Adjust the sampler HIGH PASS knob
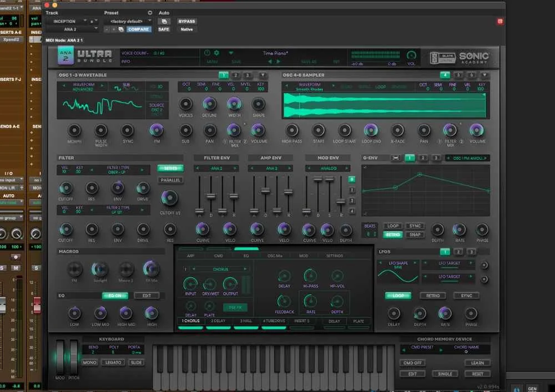Image resolution: width=555 pixels, height=392 pixels. click(292, 130)
